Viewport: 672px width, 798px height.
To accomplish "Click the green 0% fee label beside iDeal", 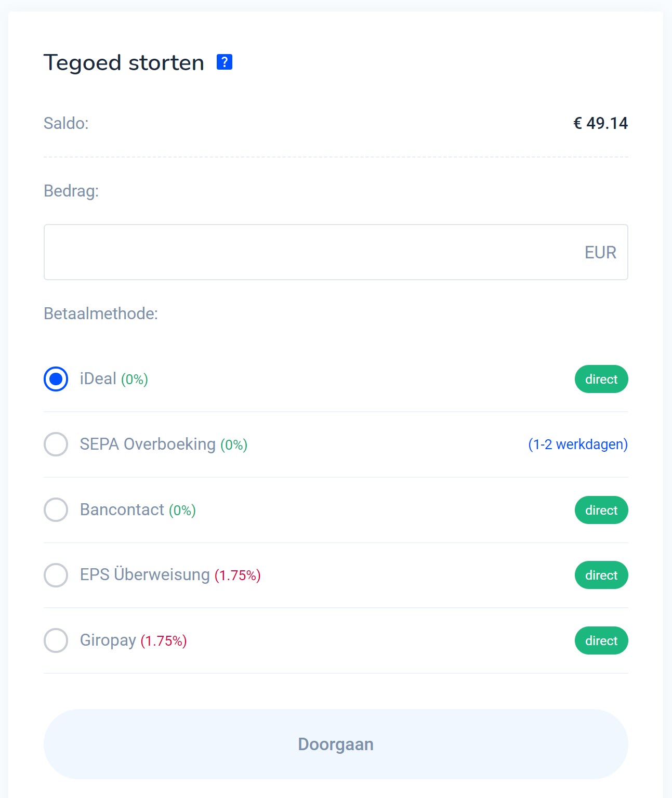I will [134, 379].
